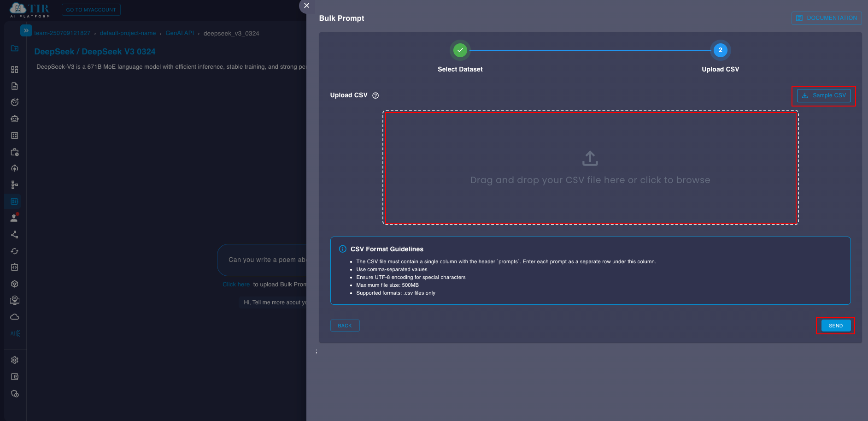The width and height of the screenshot is (868, 421).
Task: Click the sync arrows icon in sidebar
Action: point(15,251)
